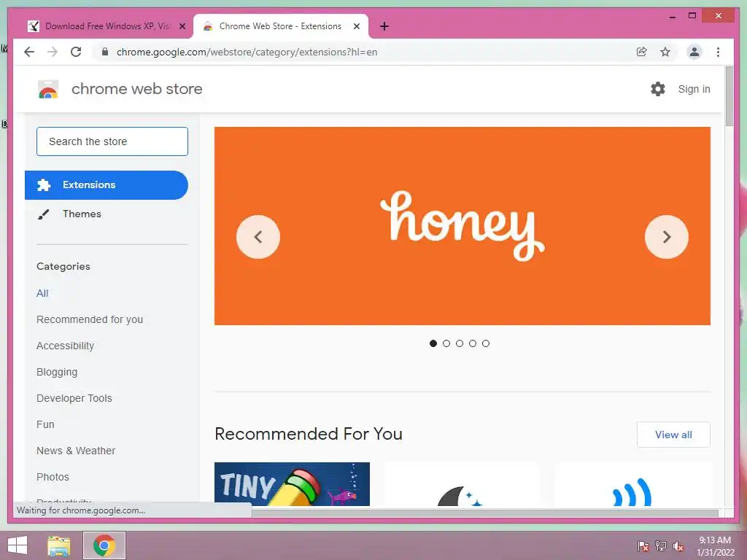Open the Photos category
This screenshot has height=560, width=747.
click(x=53, y=477)
